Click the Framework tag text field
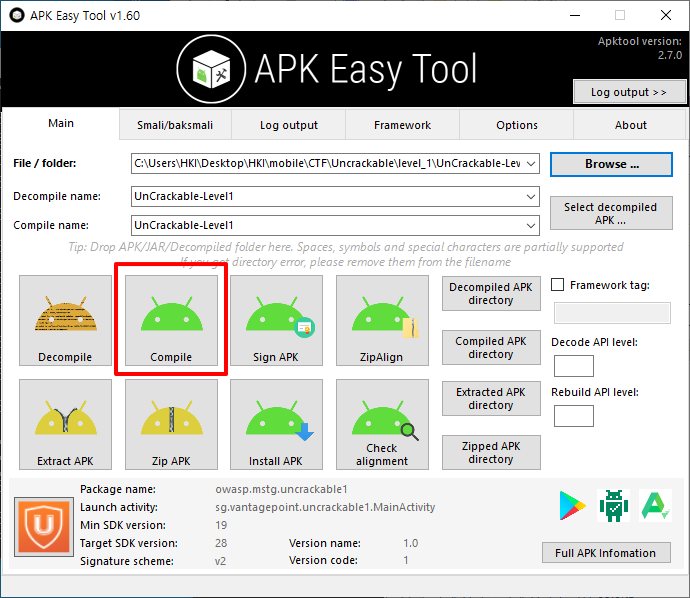This screenshot has width=690, height=598. [612, 313]
